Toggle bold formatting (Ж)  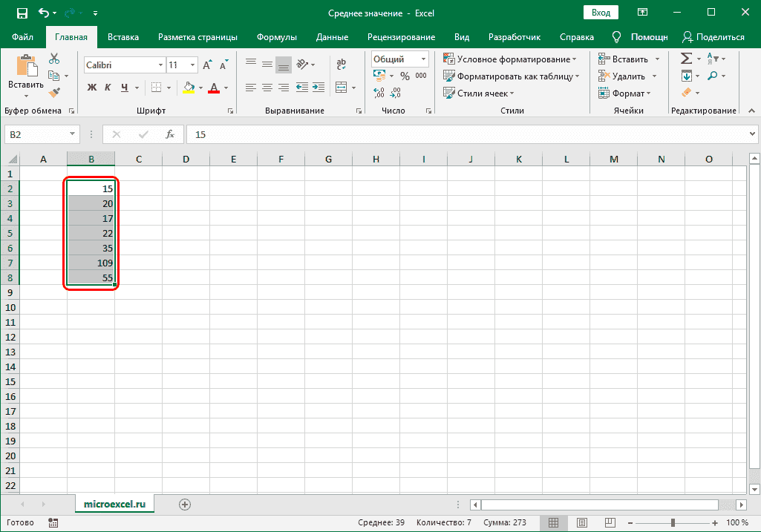click(x=92, y=88)
